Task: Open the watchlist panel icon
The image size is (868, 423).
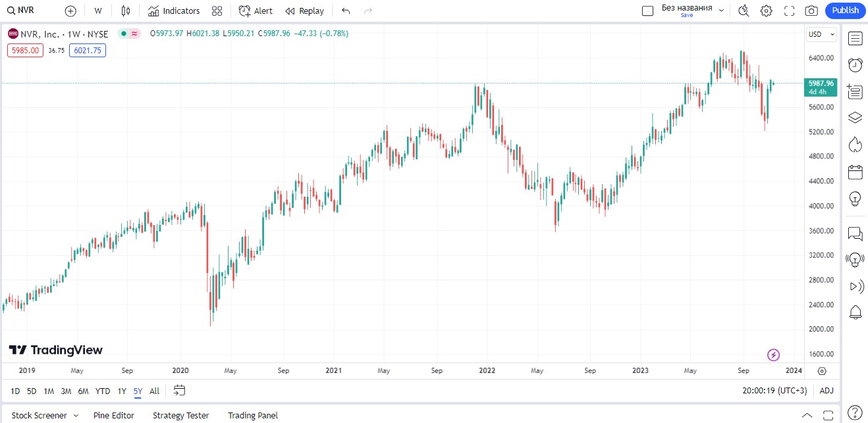Action: point(855,38)
